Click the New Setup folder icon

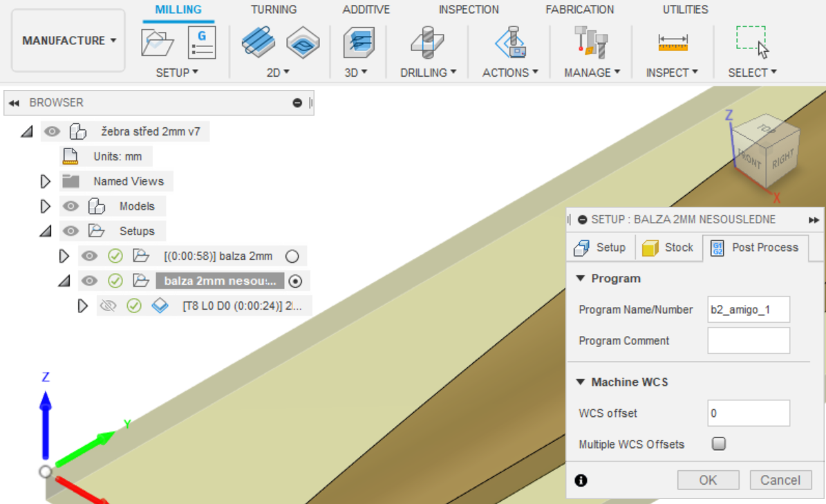[157, 43]
